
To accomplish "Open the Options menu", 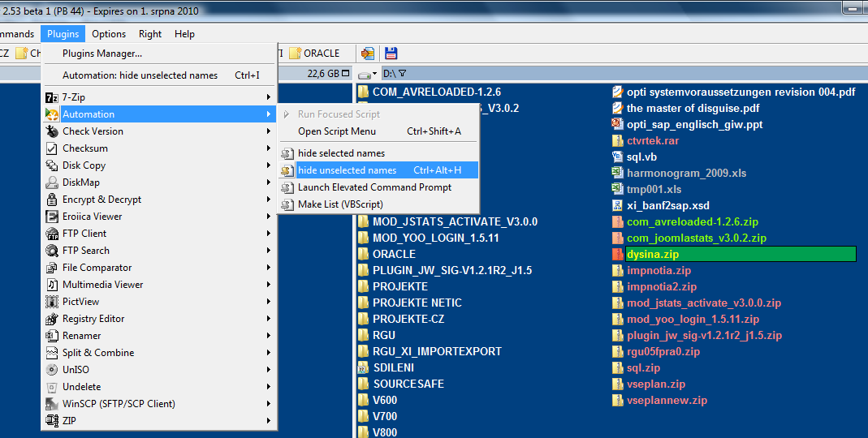I will (109, 34).
